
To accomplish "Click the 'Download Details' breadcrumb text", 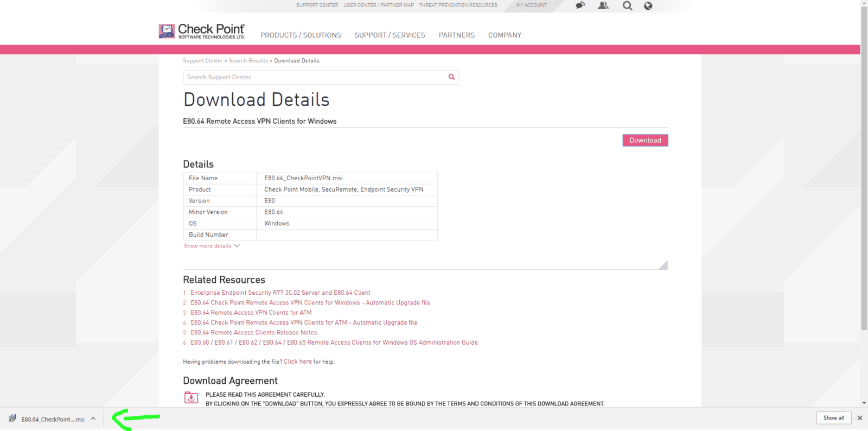I will point(297,61).
